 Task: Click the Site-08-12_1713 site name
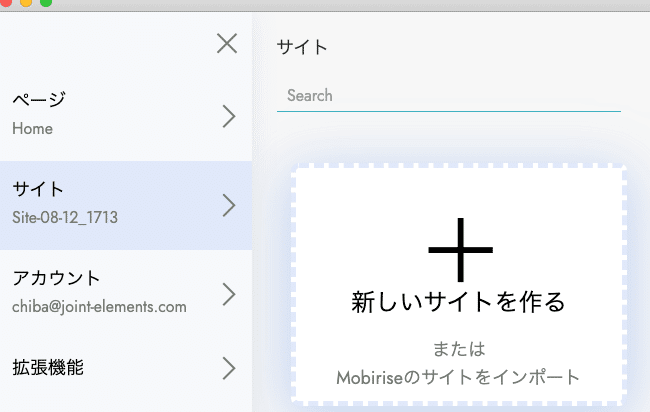pos(65,217)
